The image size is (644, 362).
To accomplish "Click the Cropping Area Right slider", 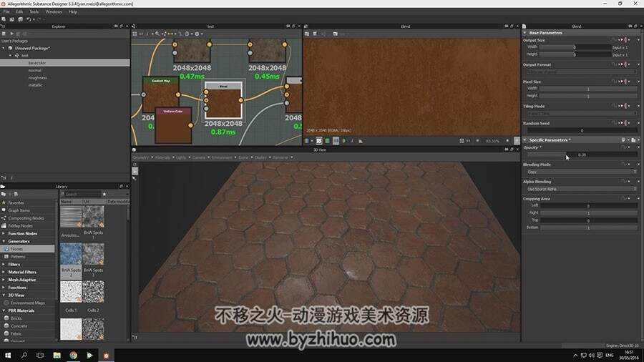I will (588, 212).
